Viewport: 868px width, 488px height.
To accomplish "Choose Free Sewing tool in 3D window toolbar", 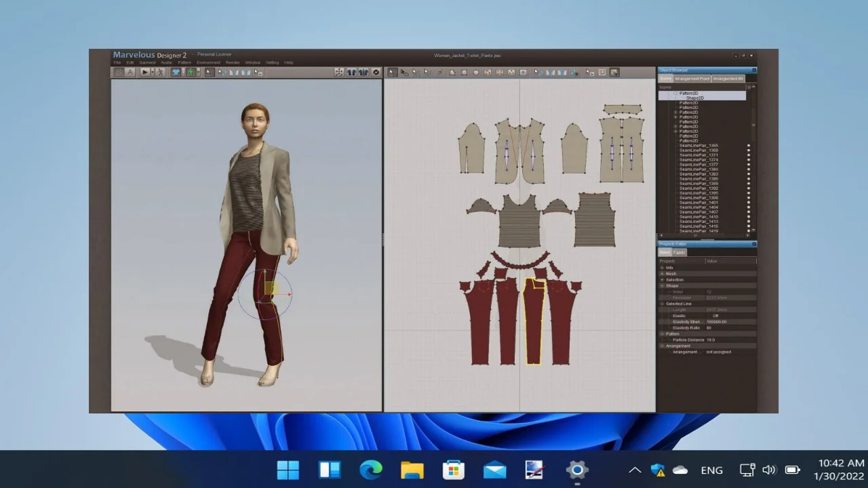I will [x=245, y=72].
